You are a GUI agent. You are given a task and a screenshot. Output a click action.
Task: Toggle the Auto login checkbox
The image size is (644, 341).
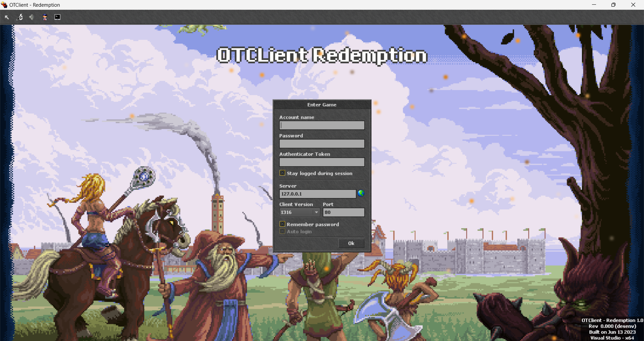[x=282, y=231]
